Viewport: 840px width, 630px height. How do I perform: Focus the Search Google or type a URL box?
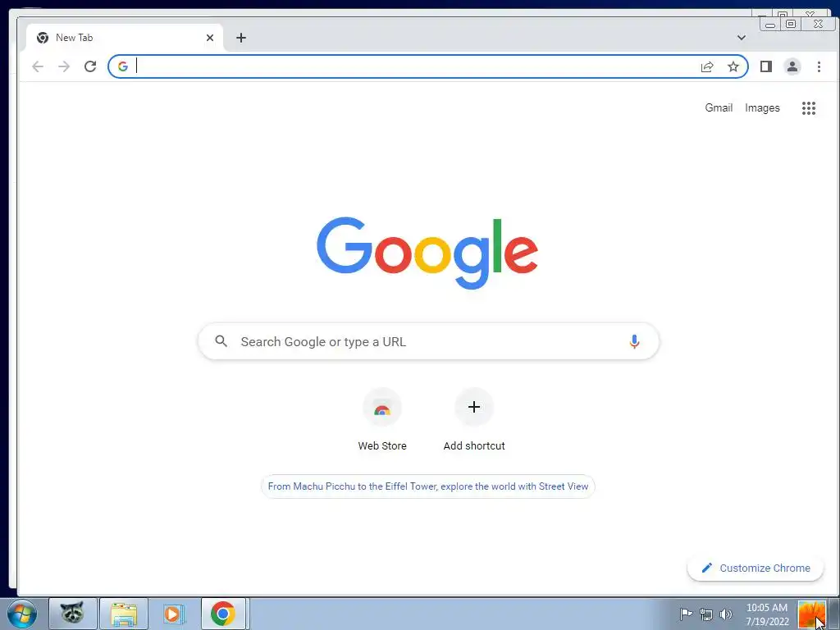(428, 341)
